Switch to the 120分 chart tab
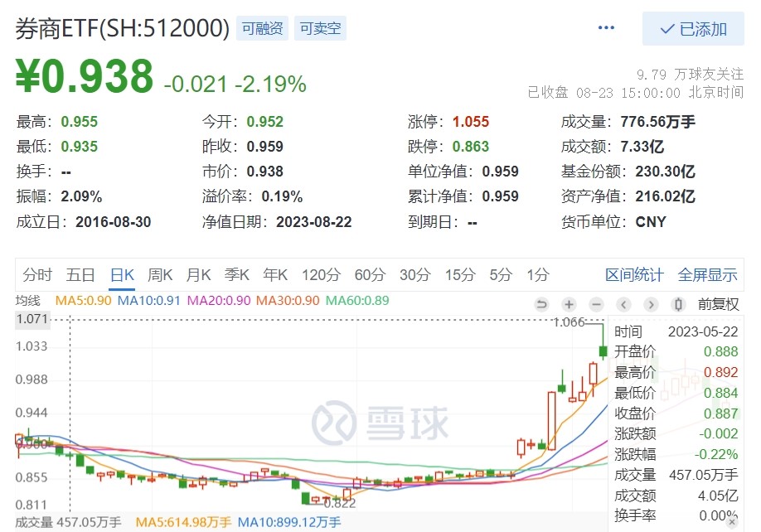This screenshot has width=761, height=532. [321, 275]
